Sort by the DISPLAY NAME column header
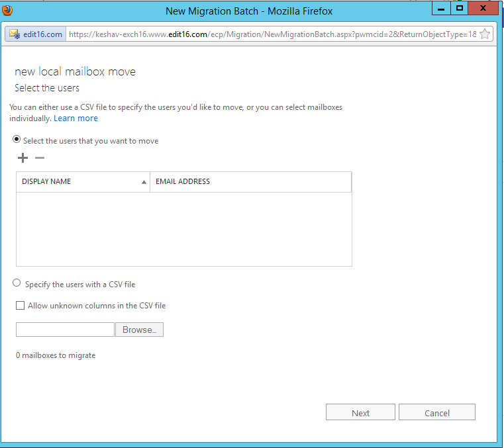The width and height of the screenshot is (504, 448). point(83,182)
